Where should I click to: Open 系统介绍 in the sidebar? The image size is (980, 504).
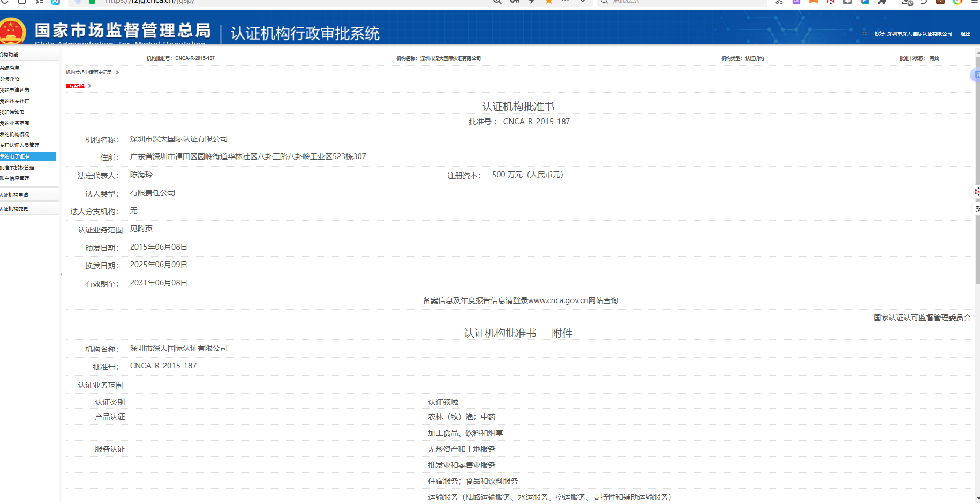click(10, 79)
